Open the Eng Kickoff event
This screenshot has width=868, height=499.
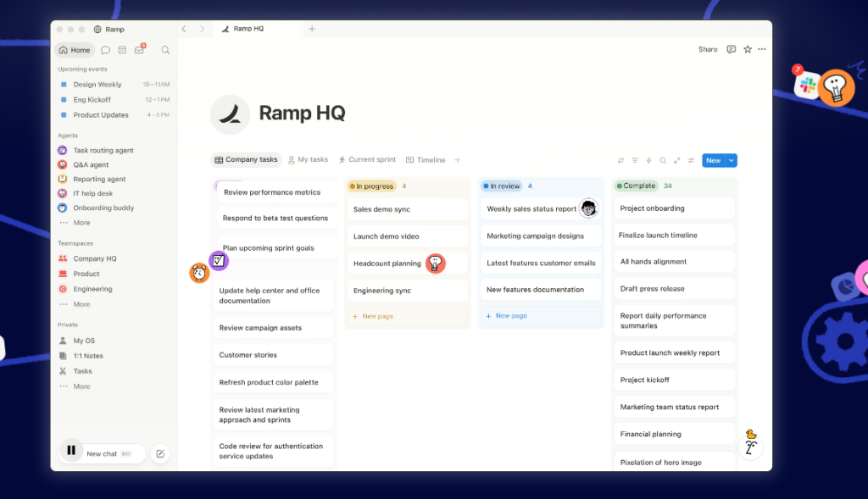tap(114, 100)
